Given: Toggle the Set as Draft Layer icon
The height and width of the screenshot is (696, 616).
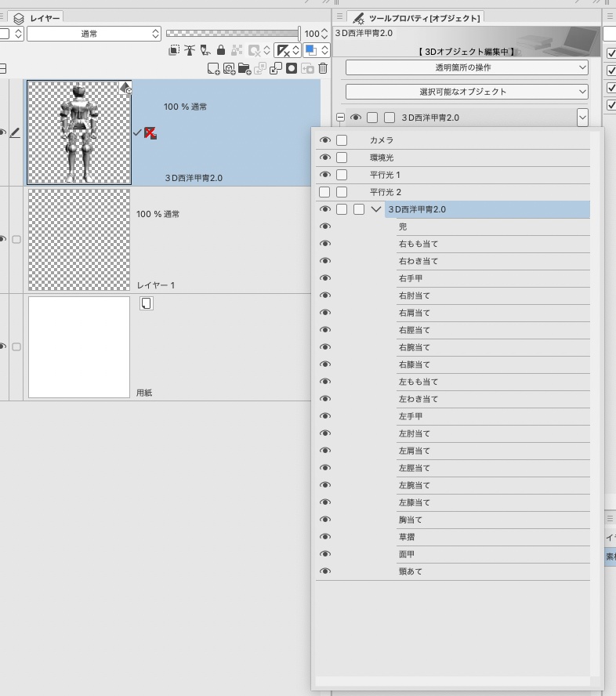Looking at the screenshot, I should pyautogui.click(x=205, y=50).
